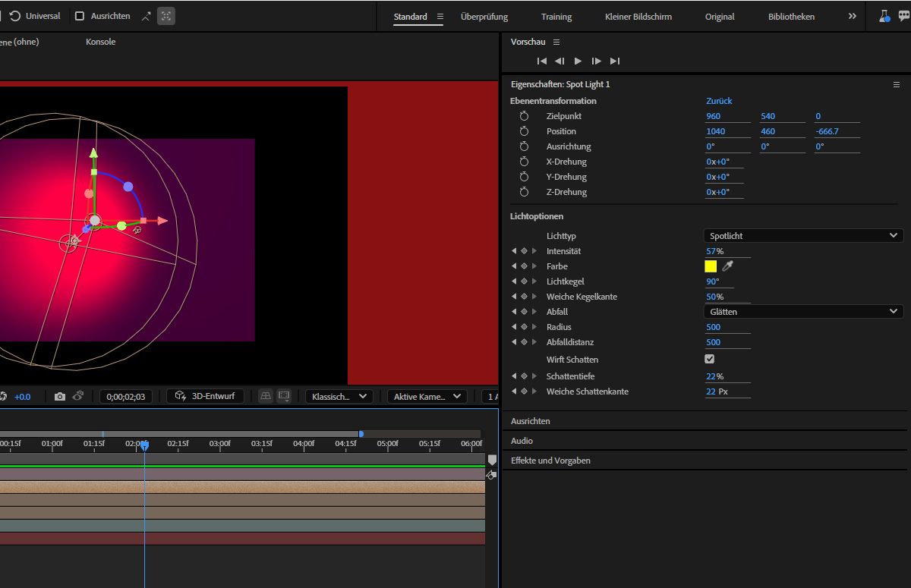Switch to the Bibliotheken workspace
Viewport: 911px width, 588px height.
coord(791,17)
